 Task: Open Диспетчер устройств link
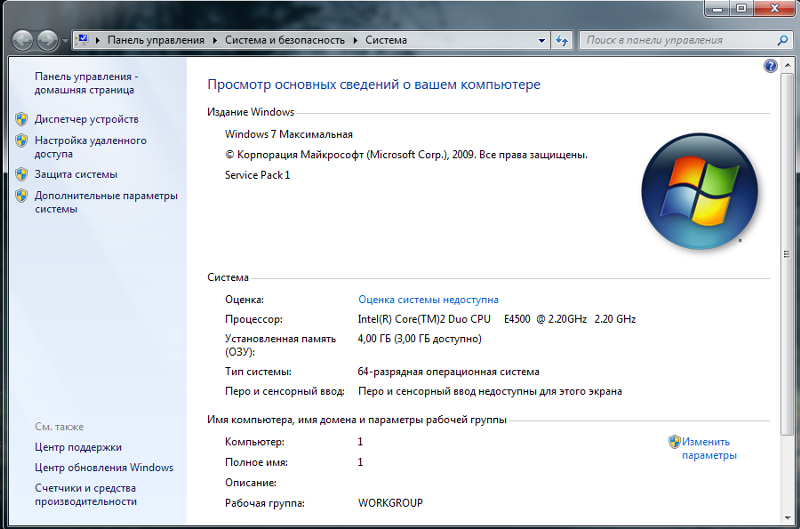tap(87, 119)
